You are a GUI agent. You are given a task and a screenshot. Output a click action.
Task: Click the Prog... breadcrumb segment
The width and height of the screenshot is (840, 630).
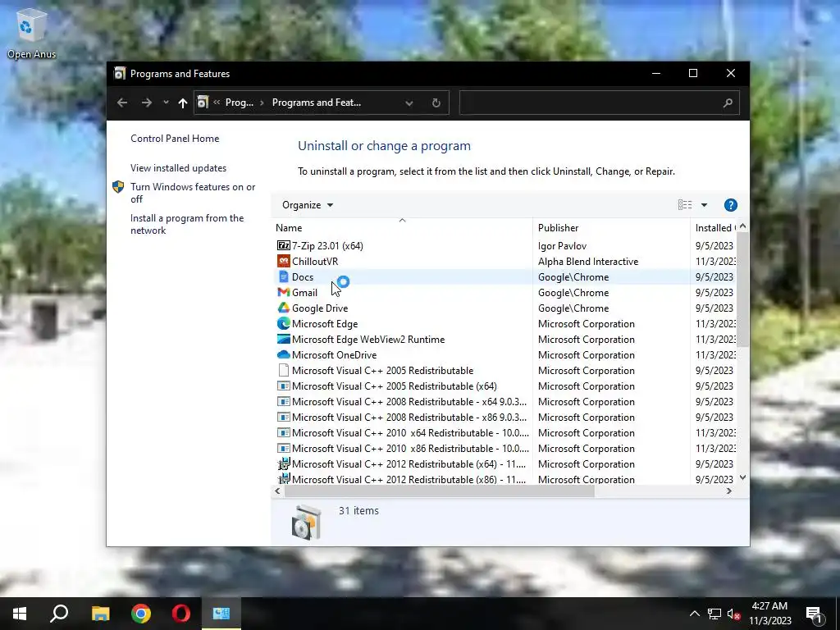click(x=239, y=103)
